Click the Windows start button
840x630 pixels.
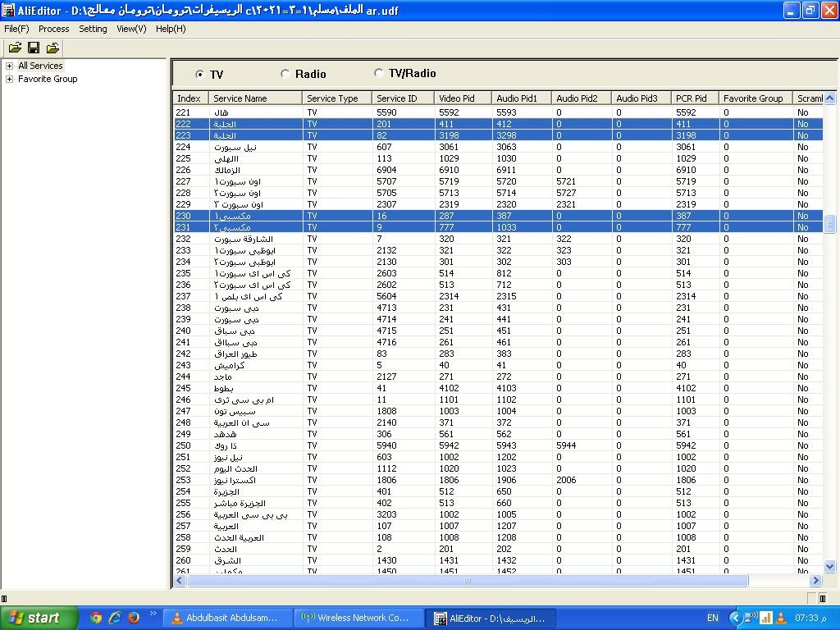tap(39, 618)
